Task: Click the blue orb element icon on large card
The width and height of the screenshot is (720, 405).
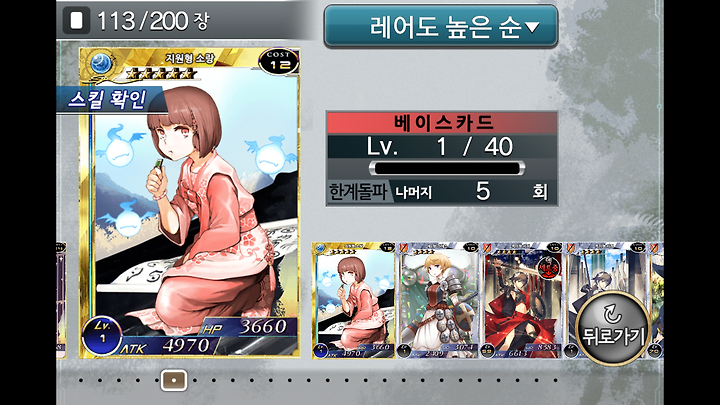Action: click(101, 63)
